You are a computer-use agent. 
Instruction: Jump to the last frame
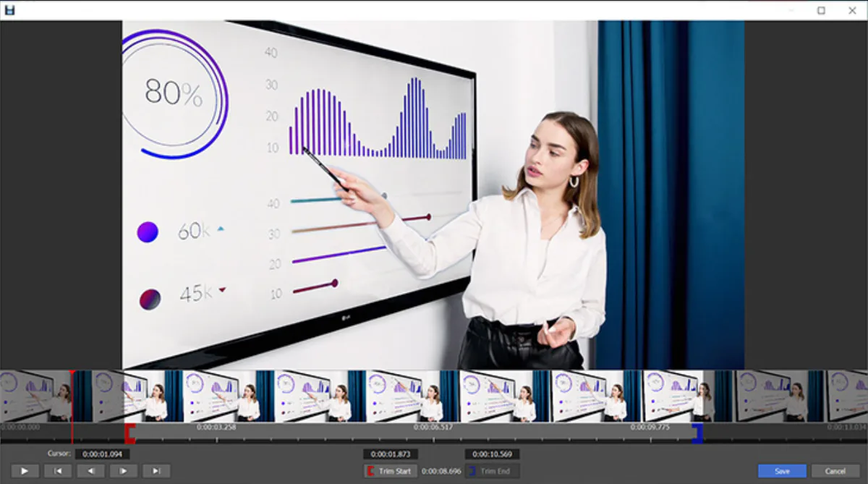click(156, 471)
